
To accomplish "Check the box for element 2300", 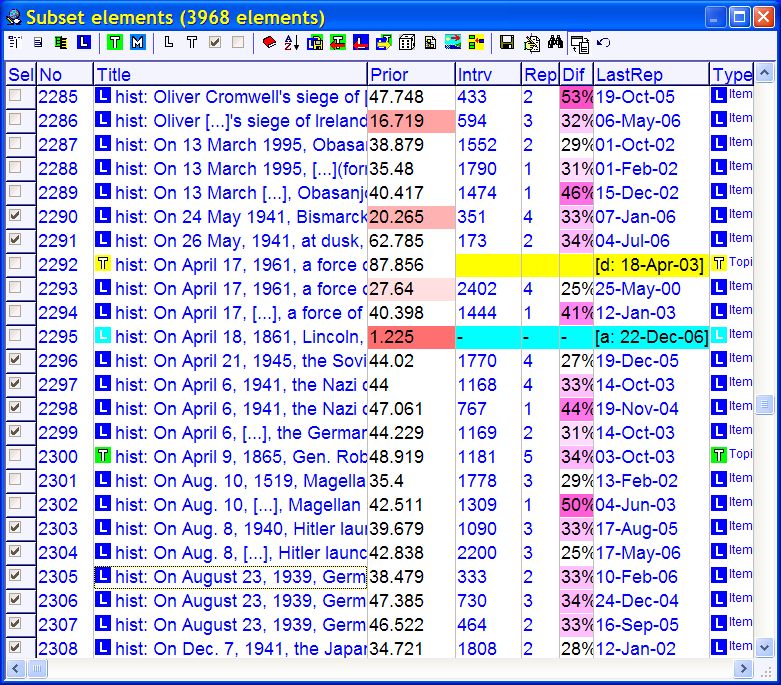I will [15, 455].
